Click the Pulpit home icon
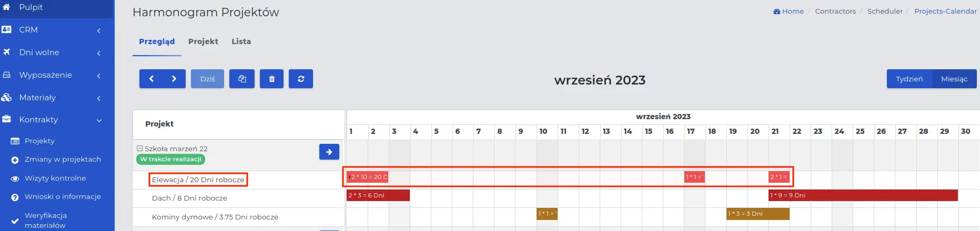The height and width of the screenshot is (231, 980). click(x=6, y=7)
